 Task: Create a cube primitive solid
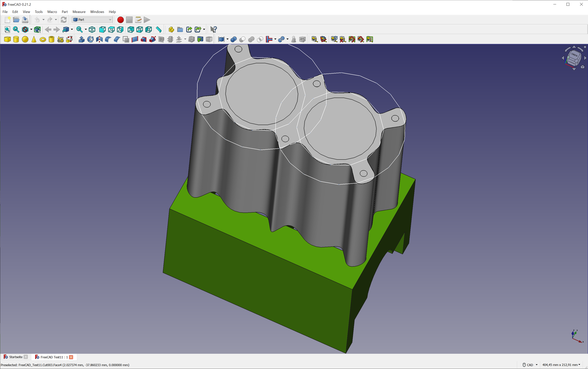click(7, 39)
